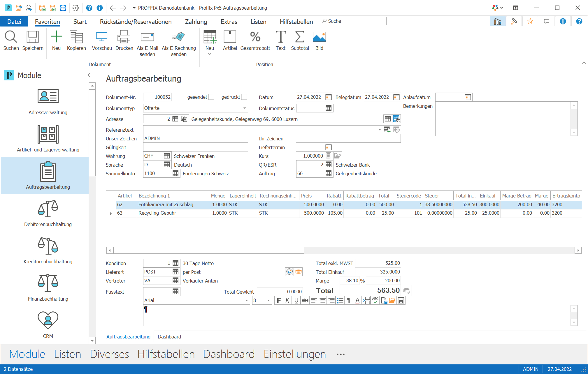Tick the gedruckt checkbox

[244, 97]
